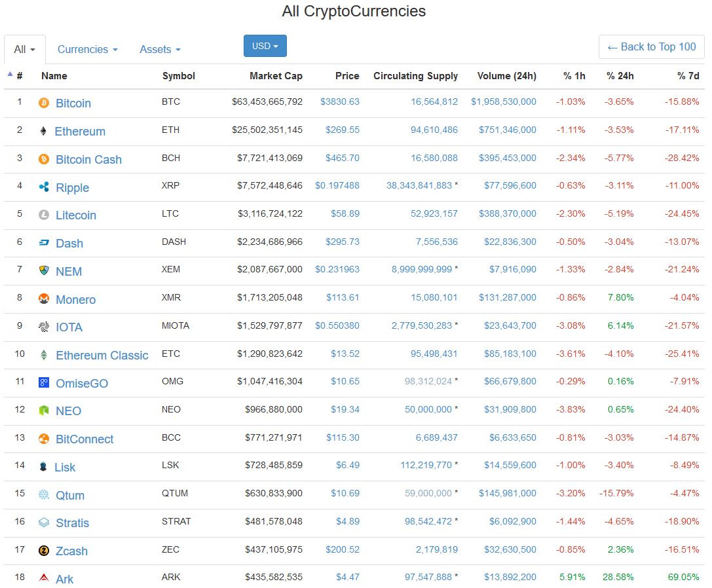The width and height of the screenshot is (712, 588).
Task: Click the OmiseGO logo icon
Action: point(44,383)
